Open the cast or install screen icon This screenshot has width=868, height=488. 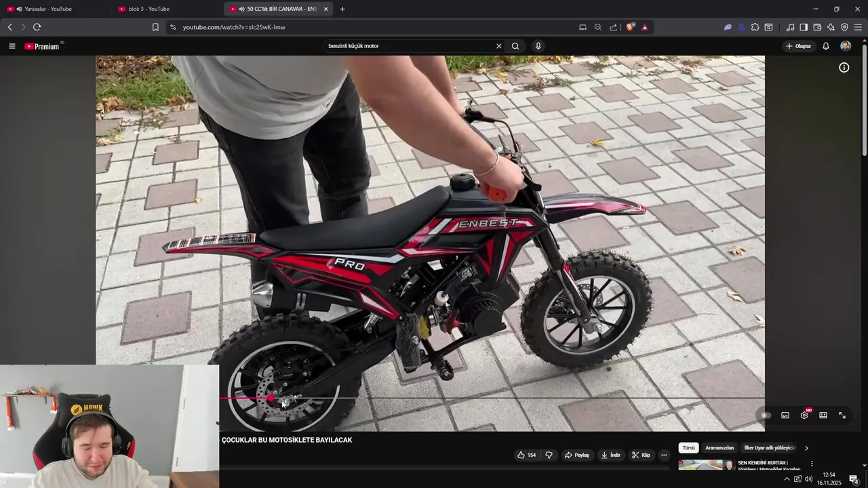click(583, 27)
